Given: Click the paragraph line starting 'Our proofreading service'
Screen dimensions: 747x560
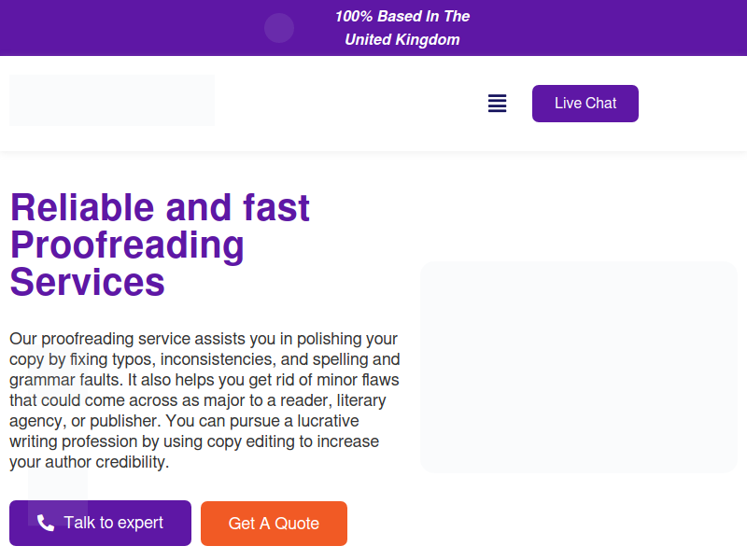Looking at the screenshot, I should [204, 339].
